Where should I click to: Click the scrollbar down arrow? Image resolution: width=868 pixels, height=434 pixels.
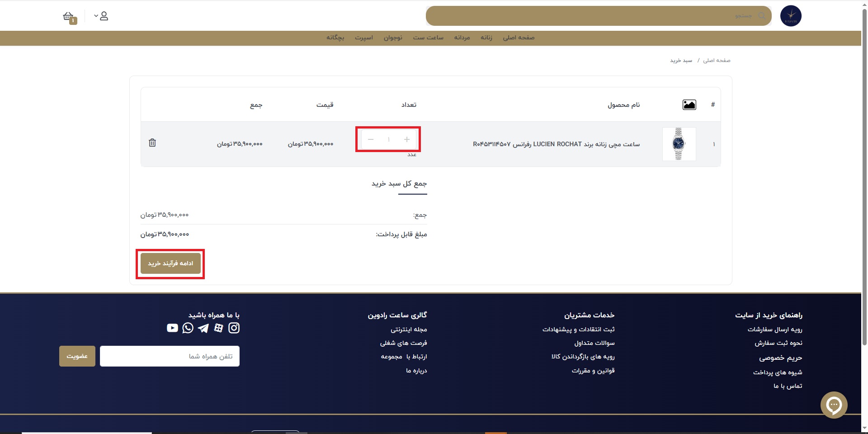pyautogui.click(x=864, y=429)
